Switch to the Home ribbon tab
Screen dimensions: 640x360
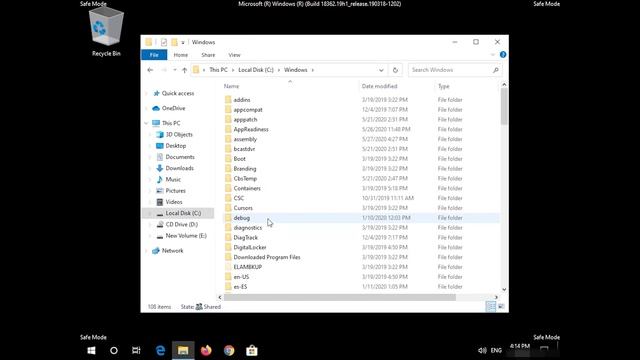(181, 55)
